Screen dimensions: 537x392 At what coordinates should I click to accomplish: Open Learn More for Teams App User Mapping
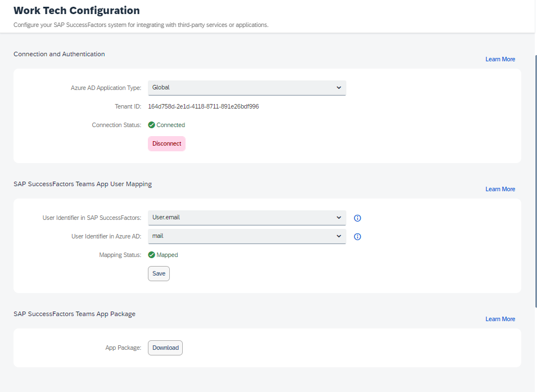pyautogui.click(x=500, y=189)
